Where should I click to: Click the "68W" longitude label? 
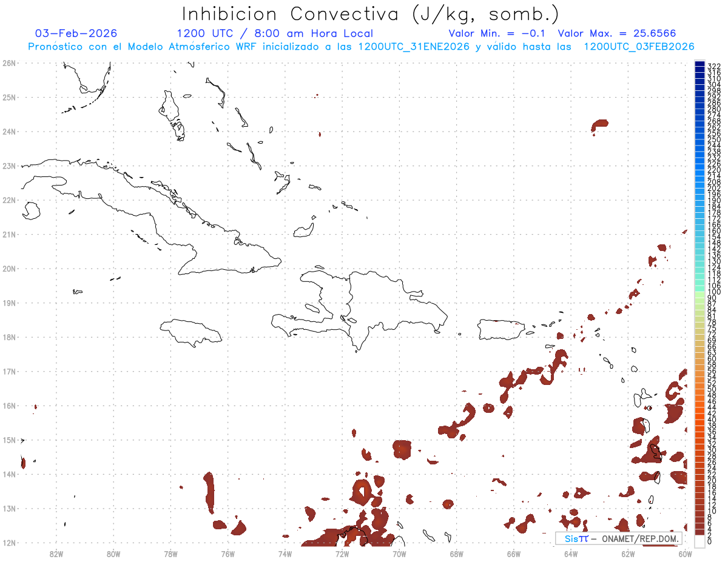coord(456,553)
